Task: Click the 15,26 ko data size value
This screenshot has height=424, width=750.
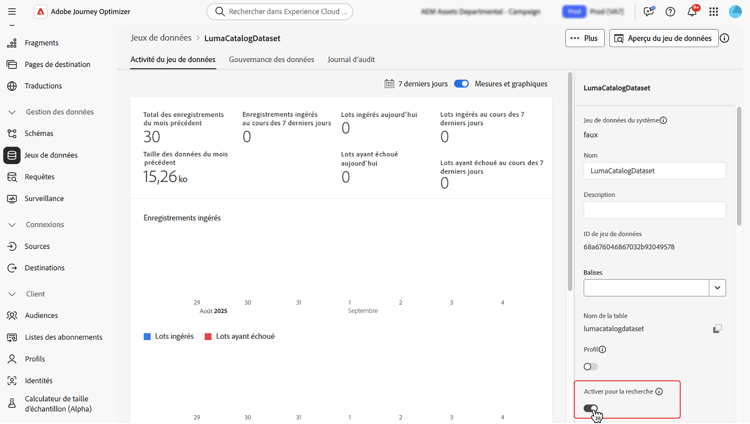Action: point(165,177)
